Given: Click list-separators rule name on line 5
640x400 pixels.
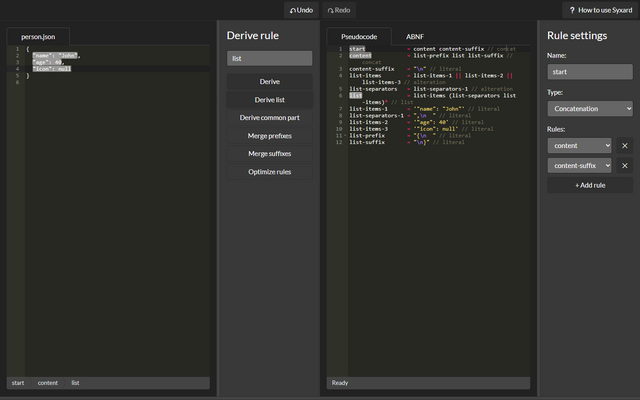Looking at the screenshot, I should click(373, 89).
